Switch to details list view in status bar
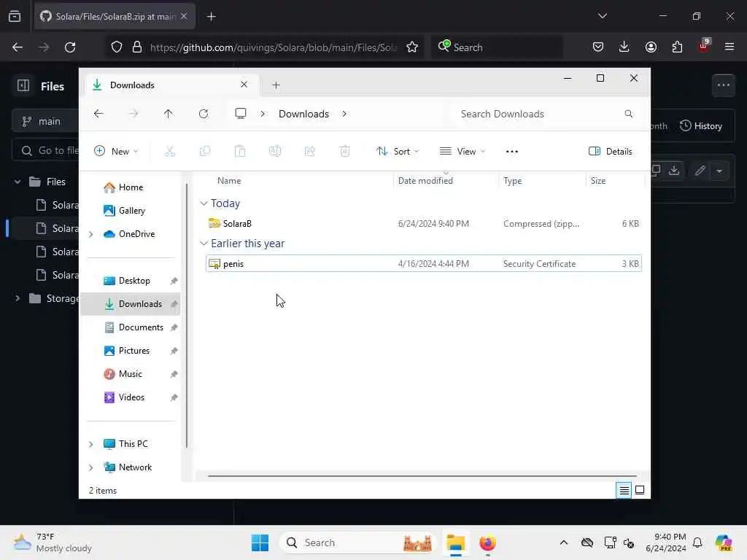This screenshot has width=747, height=560. point(624,490)
